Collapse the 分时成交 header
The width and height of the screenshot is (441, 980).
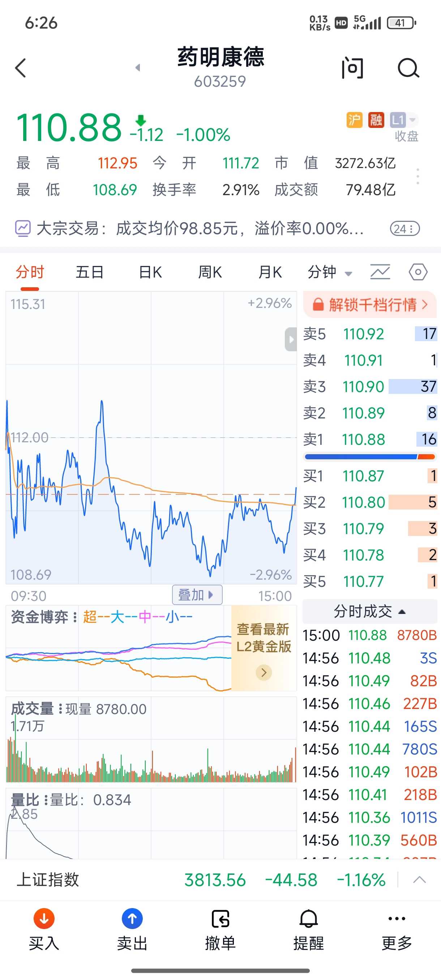pos(370,611)
